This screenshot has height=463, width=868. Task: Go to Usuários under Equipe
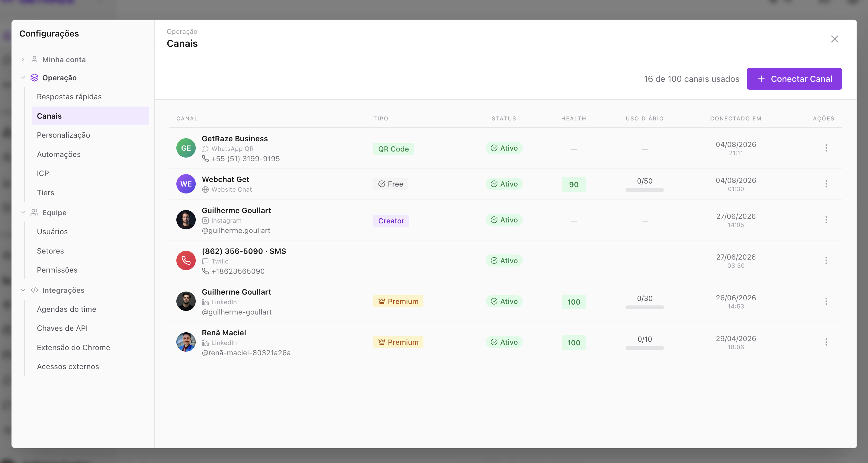[x=90, y=232]
